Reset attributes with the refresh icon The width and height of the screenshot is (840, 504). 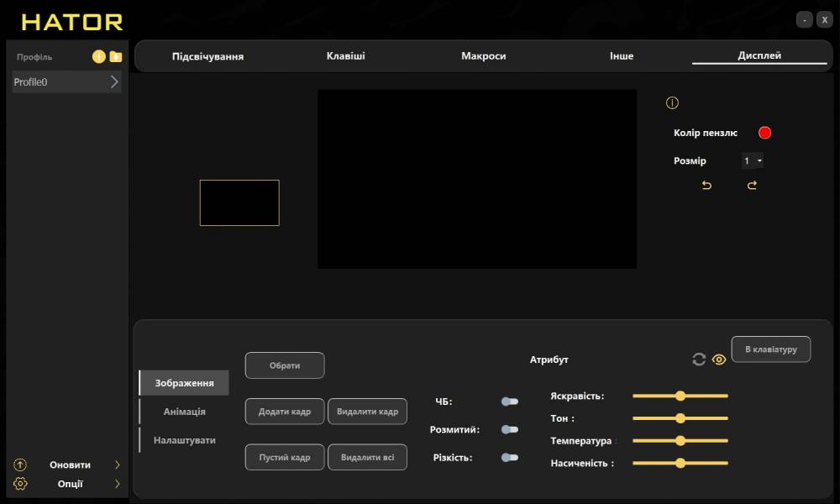[x=699, y=360]
